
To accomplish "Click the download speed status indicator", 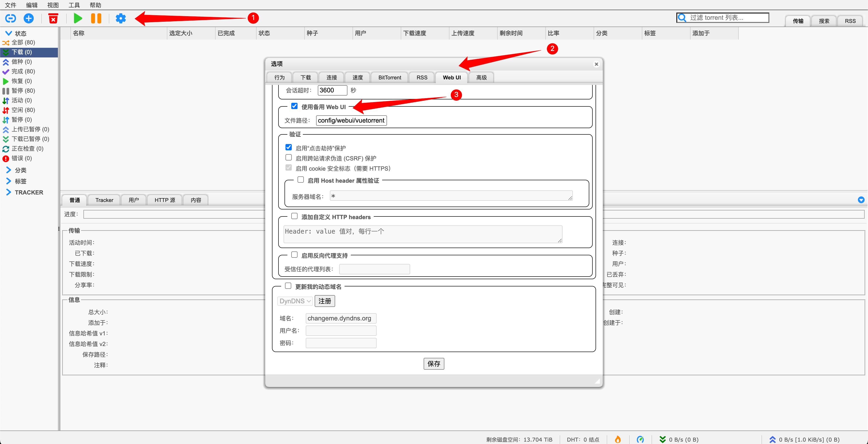I will tap(679, 440).
